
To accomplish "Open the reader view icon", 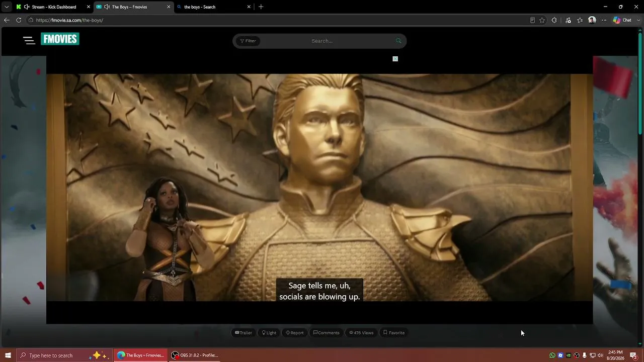I will (x=532, y=20).
